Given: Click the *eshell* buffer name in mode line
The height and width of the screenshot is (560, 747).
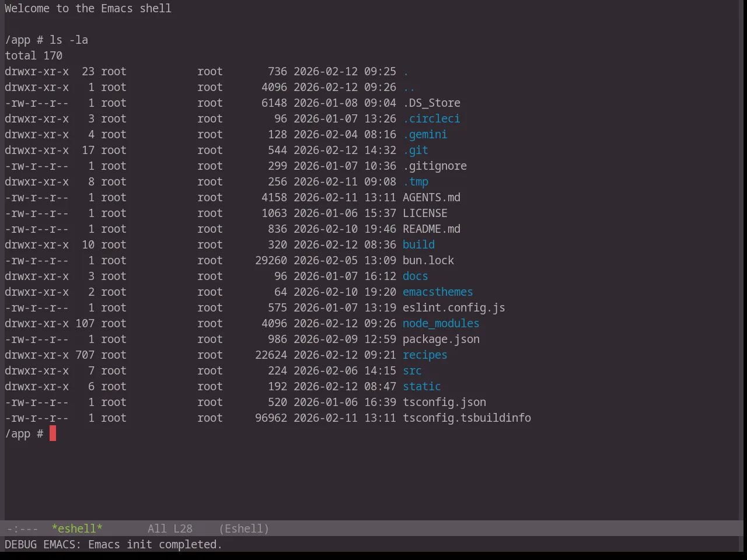Looking at the screenshot, I should (x=77, y=528).
